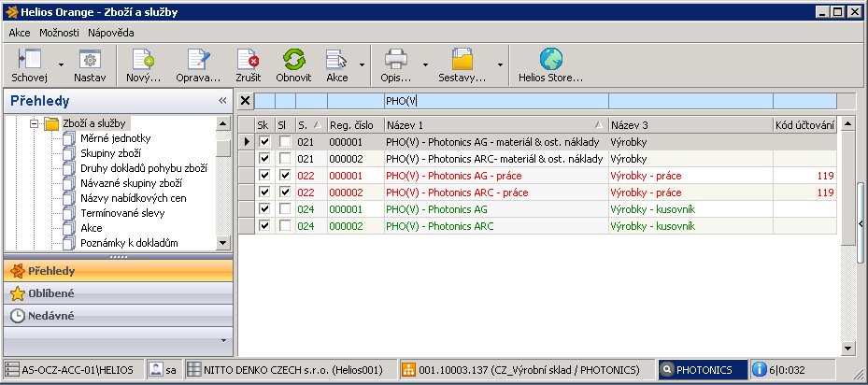Click the server icon by AS-OCZ-ACC-01\HELIOS
Viewport: 868px width, 385px height.
coord(11,369)
